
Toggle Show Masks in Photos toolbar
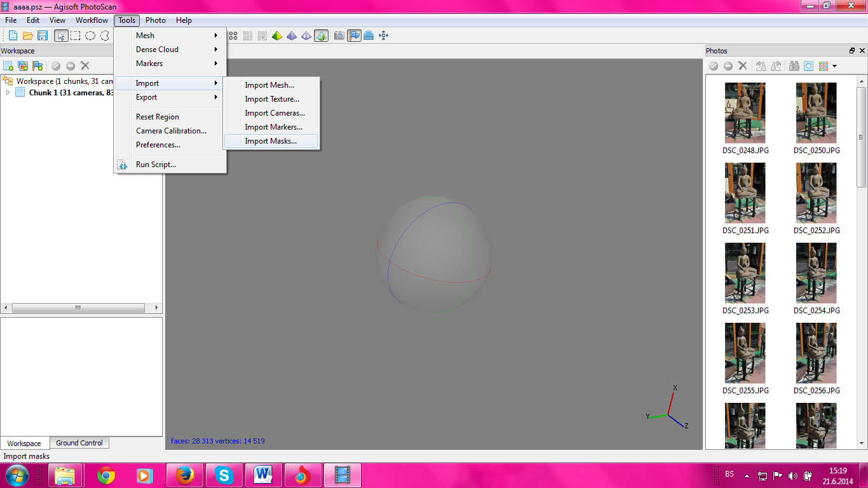click(808, 65)
